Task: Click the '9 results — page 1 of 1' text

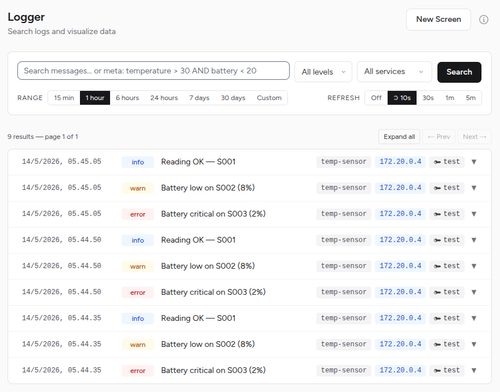Action: tap(43, 137)
